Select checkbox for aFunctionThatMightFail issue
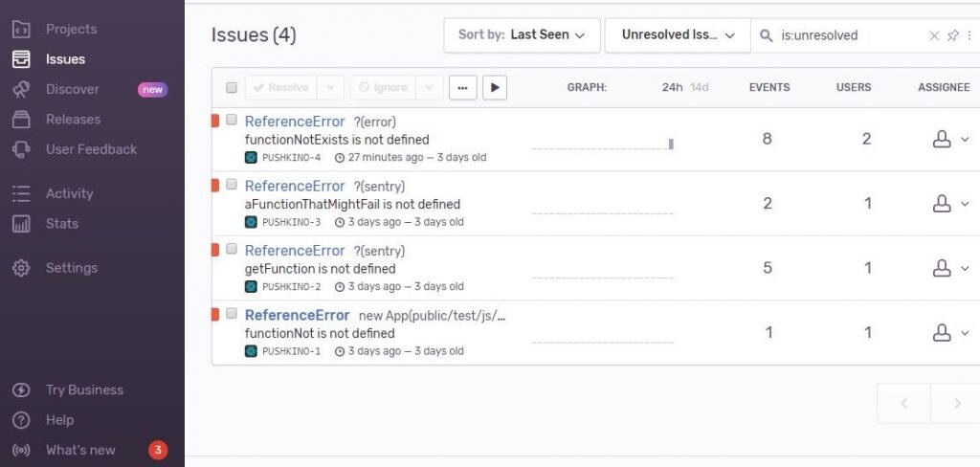The width and height of the screenshot is (980, 467). (232, 184)
